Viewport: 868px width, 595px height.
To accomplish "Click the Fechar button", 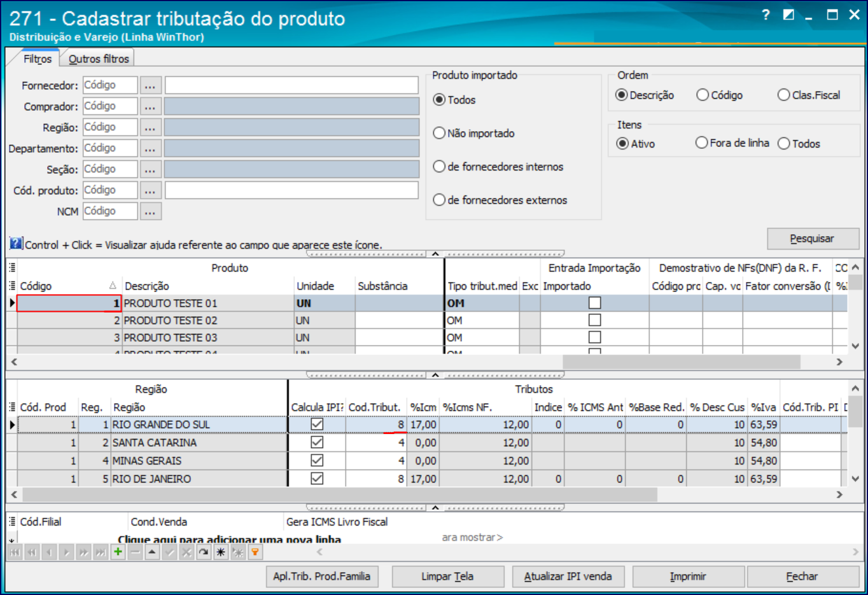I will (802, 577).
